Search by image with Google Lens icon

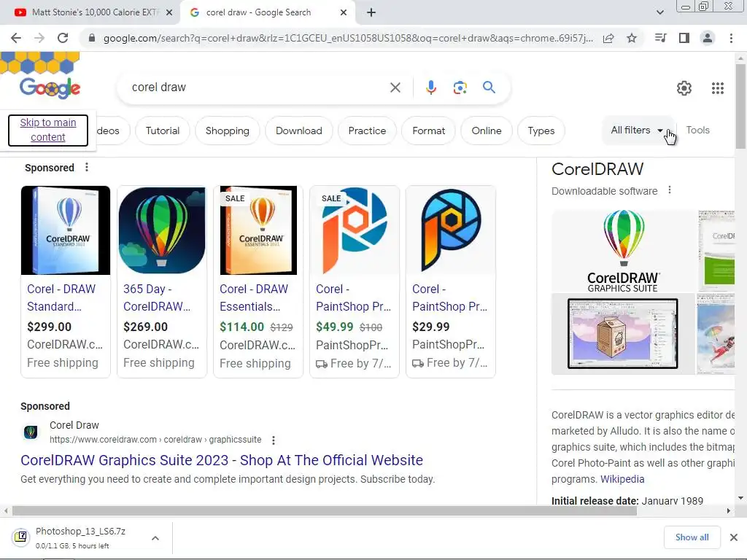coord(460,87)
